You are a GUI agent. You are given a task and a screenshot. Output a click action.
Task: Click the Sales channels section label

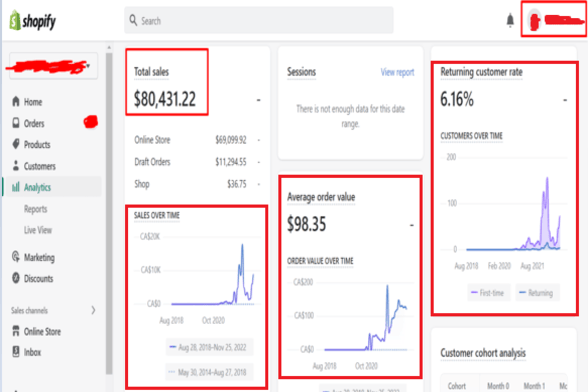coord(29,311)
